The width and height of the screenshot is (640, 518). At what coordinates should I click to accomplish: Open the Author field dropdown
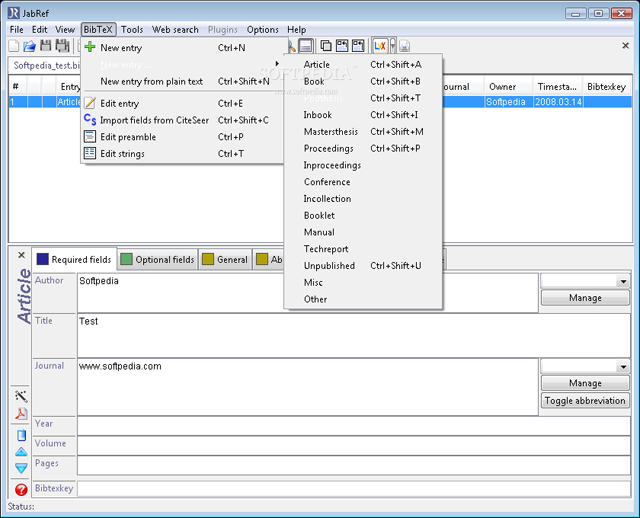[624, 282]
